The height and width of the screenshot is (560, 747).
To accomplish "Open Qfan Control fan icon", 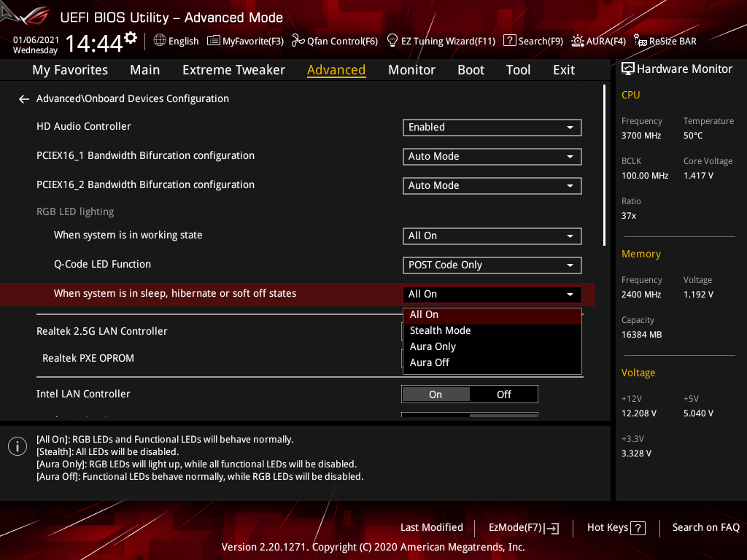I will (298, 41).
